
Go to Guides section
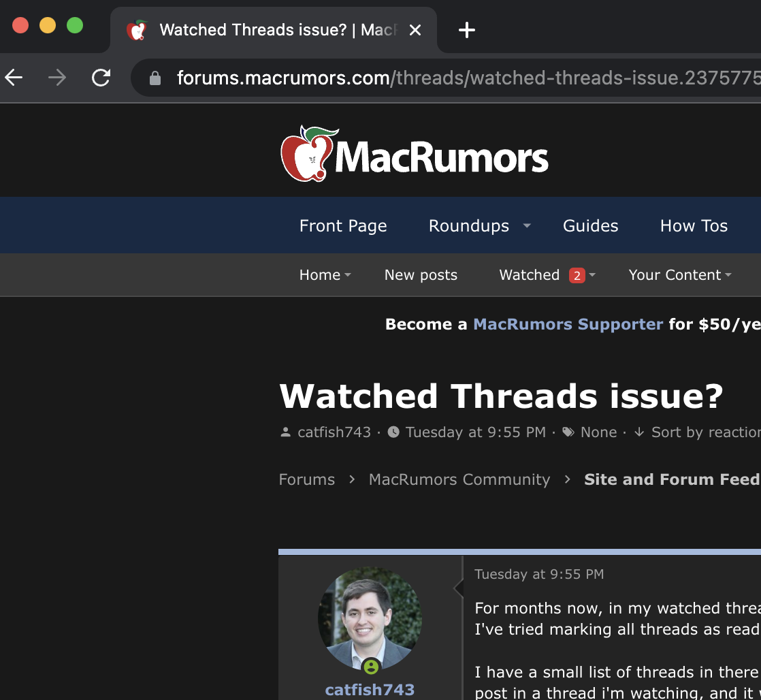(591, 225)
